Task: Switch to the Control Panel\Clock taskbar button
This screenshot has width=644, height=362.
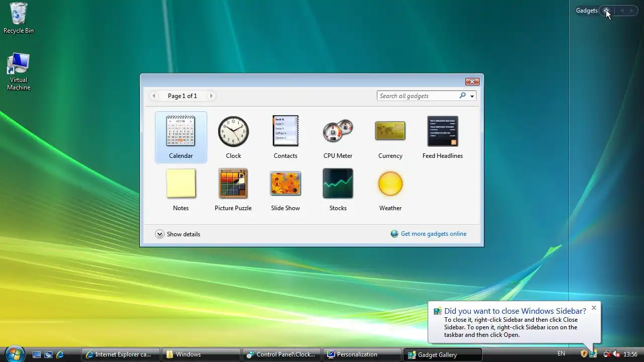Action: [x=281, y=354]
